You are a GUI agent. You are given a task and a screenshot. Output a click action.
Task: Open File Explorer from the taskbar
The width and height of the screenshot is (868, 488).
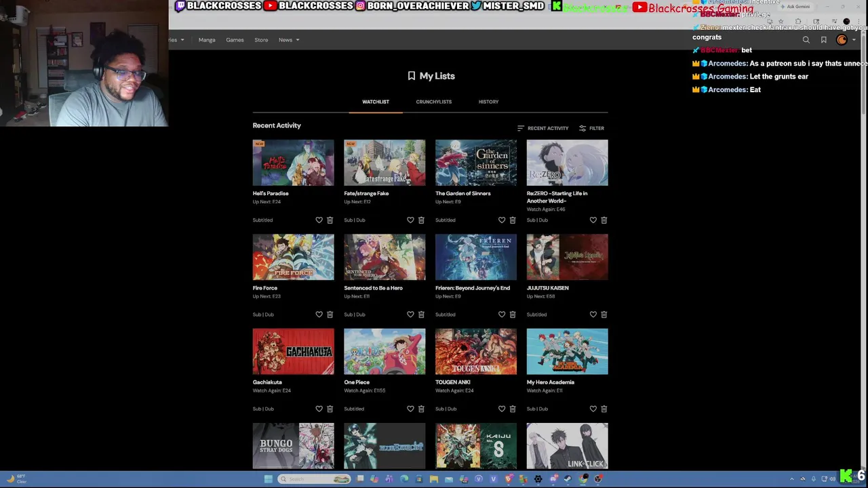tap(434, 479)
